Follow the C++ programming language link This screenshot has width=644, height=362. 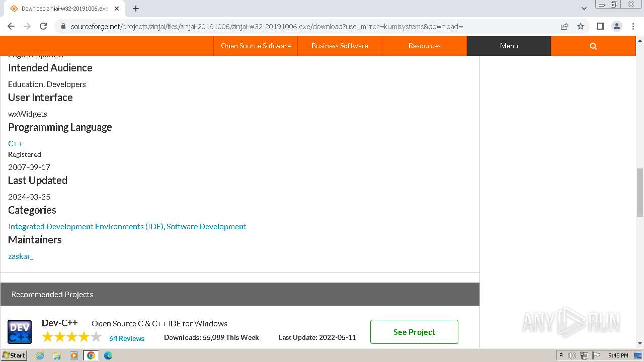click(15, 143)
